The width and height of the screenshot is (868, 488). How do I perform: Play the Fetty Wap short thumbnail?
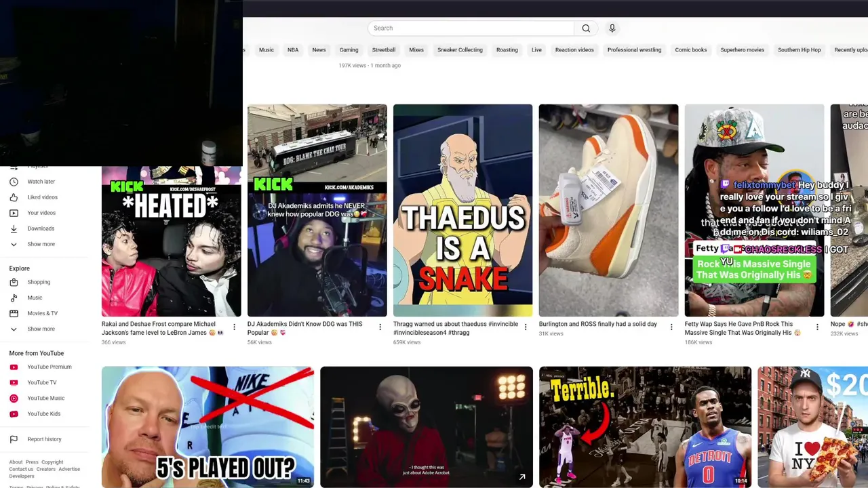point(755,210)
